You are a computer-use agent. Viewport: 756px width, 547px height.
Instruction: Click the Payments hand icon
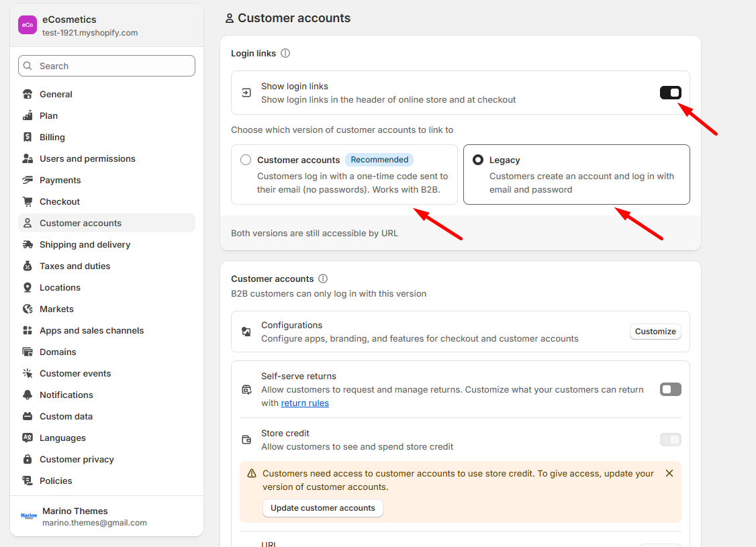coord(28,181)
